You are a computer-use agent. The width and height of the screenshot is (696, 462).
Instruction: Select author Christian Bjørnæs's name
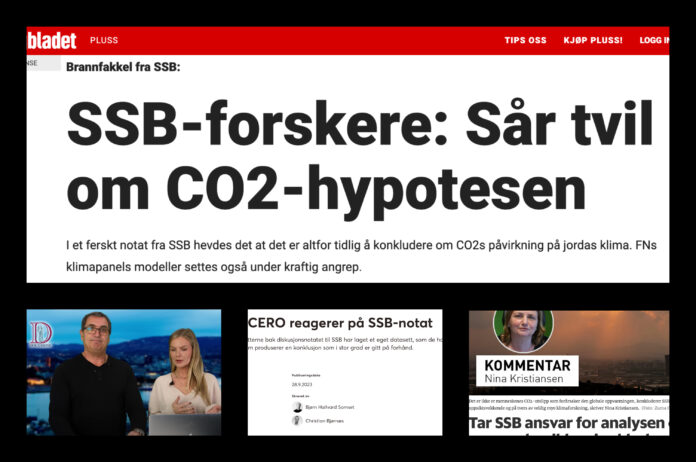324,421
